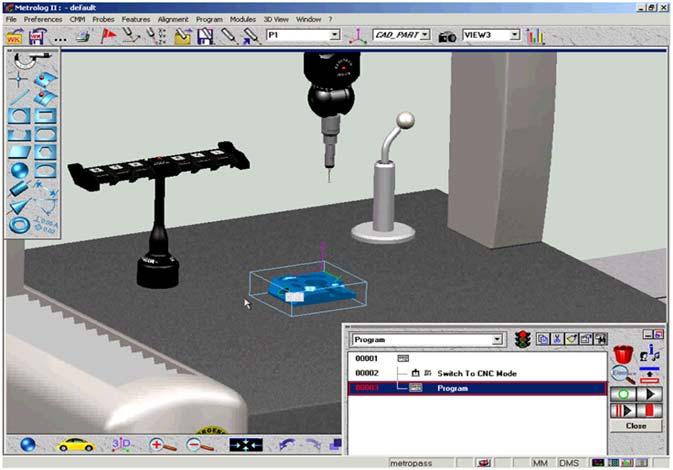673x470 pixels.
Task: Open the Program dropdown in program panel
Action: pyautogui.click(x=497, y=340)
